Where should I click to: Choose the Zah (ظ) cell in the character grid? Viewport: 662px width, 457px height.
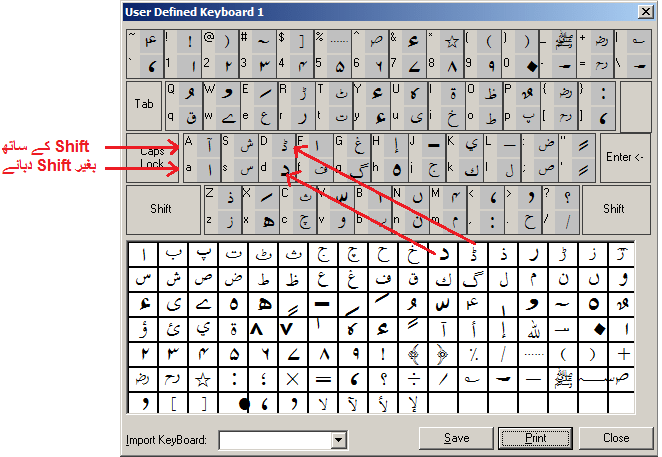tap(293, 279)
